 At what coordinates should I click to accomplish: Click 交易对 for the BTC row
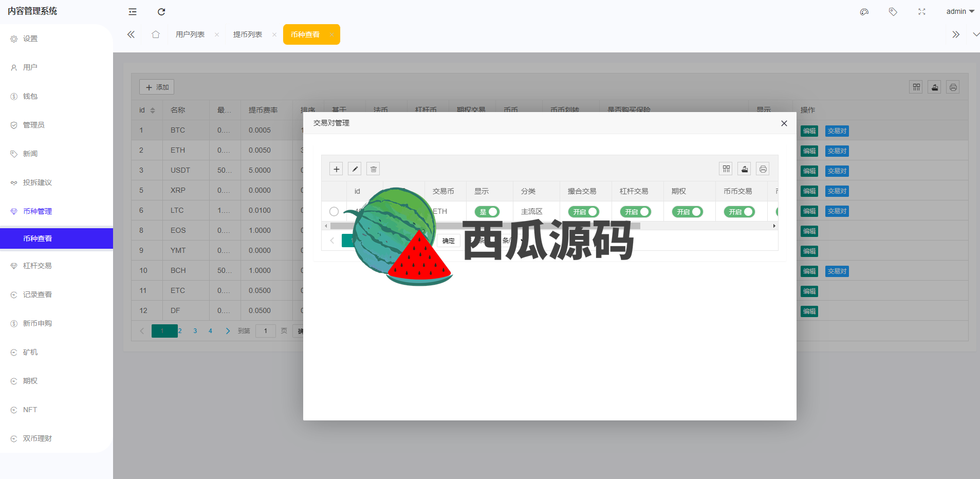(x=837, y=131)
